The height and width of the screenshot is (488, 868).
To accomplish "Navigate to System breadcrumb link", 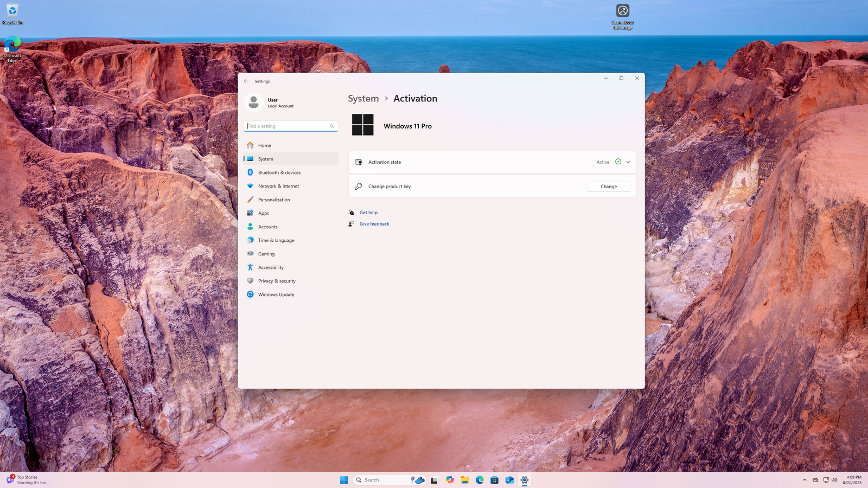I will coord(363,98).
